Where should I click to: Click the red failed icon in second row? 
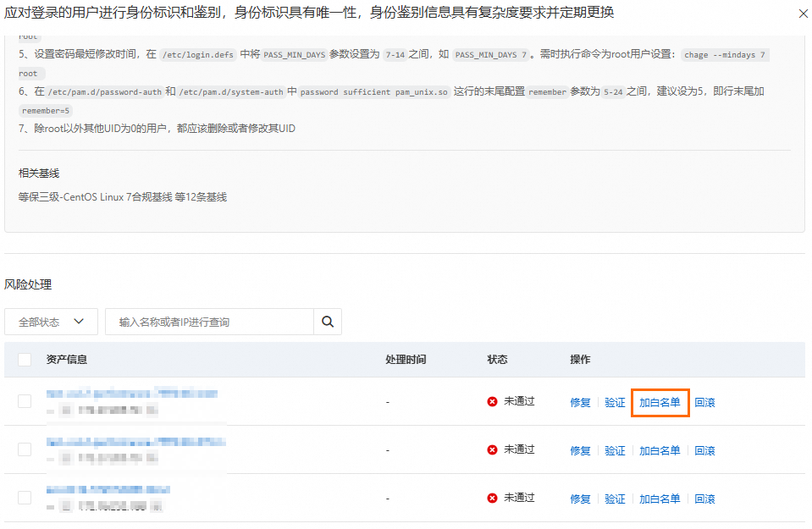492,449
